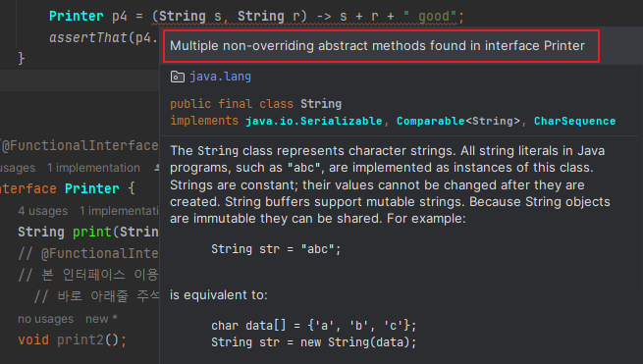Screen dimensions: 643x364
Task: Click 'String str = new String(data);' example line
Action: tap(314, 341)
